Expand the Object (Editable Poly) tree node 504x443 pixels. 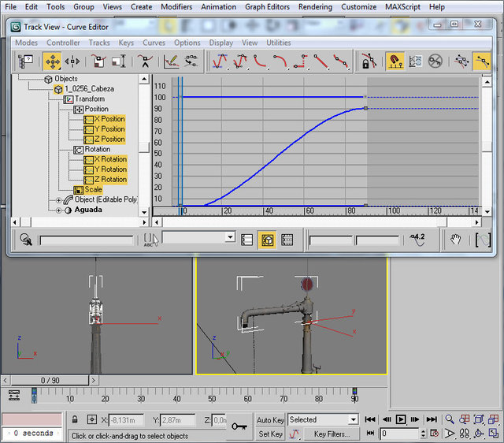tap(58, 200)
